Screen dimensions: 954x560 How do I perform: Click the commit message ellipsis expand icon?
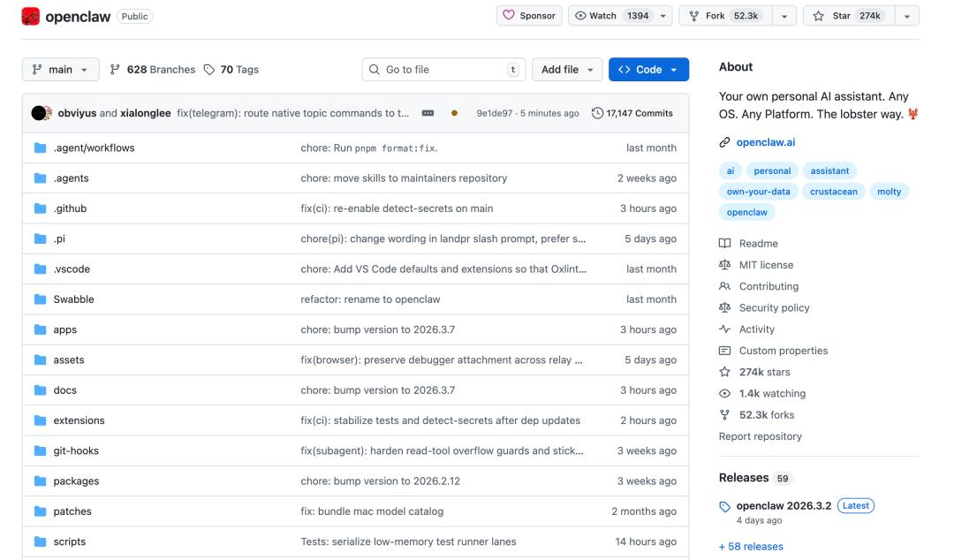(428, 113)
